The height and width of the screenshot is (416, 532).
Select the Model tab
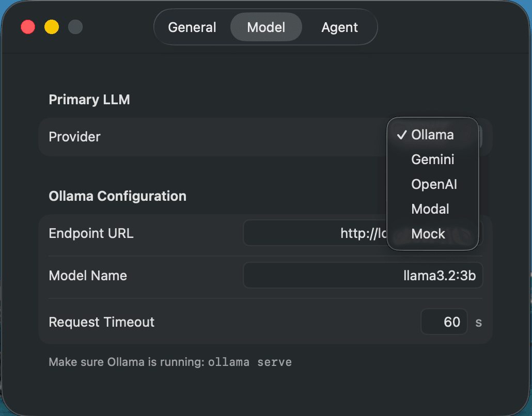coord(266,27)
